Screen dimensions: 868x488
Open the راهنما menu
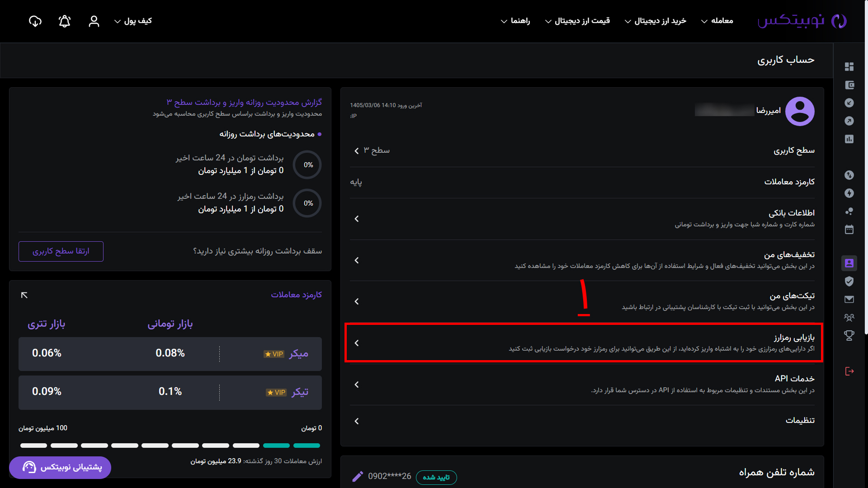[515, 21]
